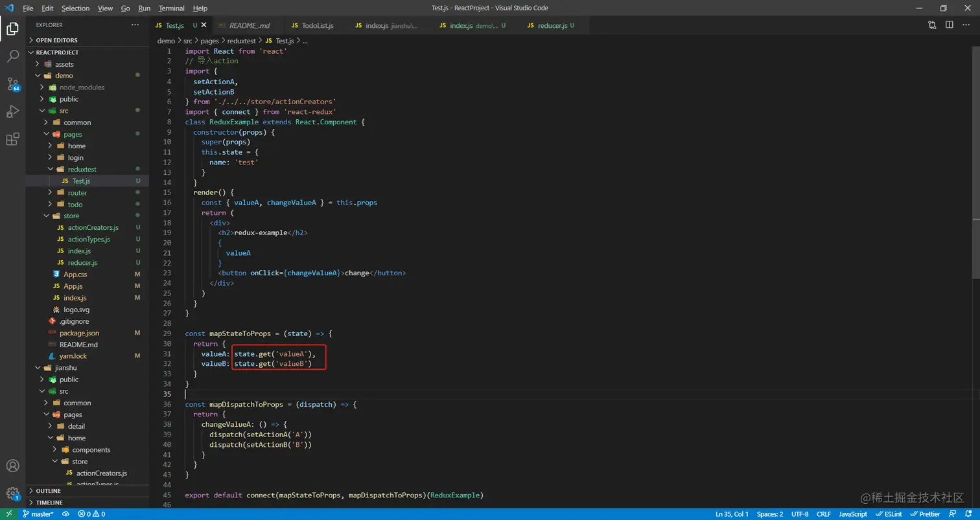
Task: Open the Manage gear icon
Action: [x=12, y=493]
